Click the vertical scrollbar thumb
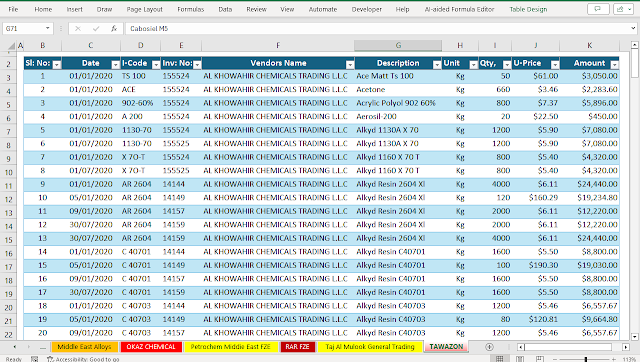 click(x=635, y=63)
